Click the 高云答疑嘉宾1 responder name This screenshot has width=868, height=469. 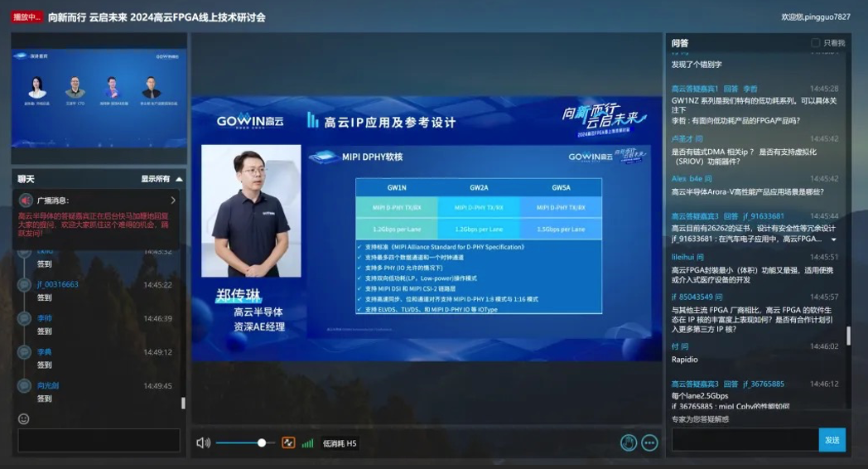(x=694, y=89)
